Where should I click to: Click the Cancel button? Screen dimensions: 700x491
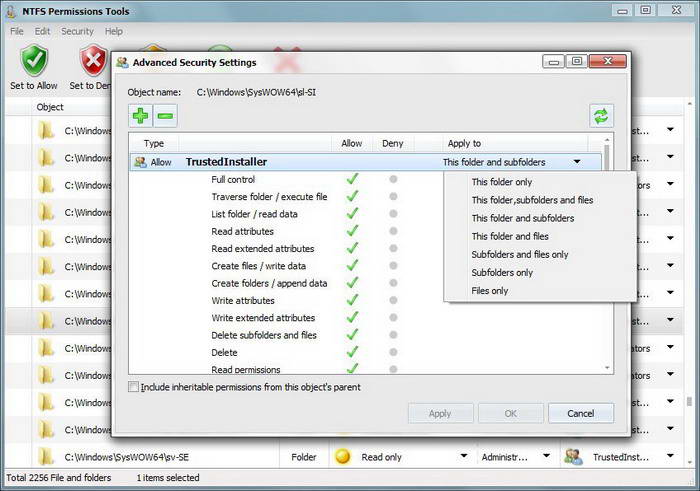pos(581,413)
